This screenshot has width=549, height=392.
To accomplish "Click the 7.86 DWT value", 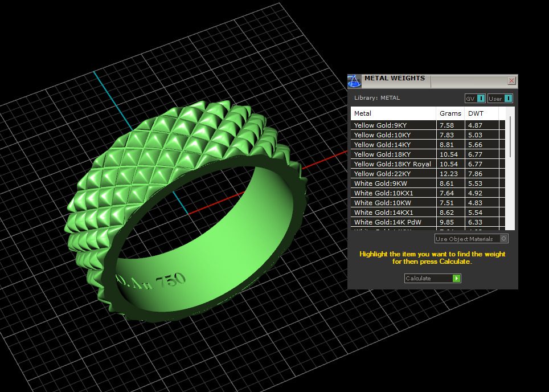I will point(475,174).
